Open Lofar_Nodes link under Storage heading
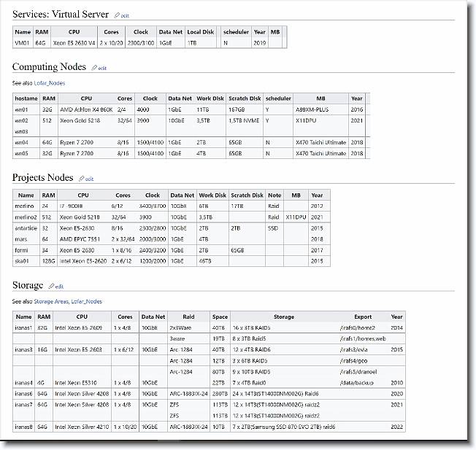This screenshot has width=476, height=450. click(87, 301)
